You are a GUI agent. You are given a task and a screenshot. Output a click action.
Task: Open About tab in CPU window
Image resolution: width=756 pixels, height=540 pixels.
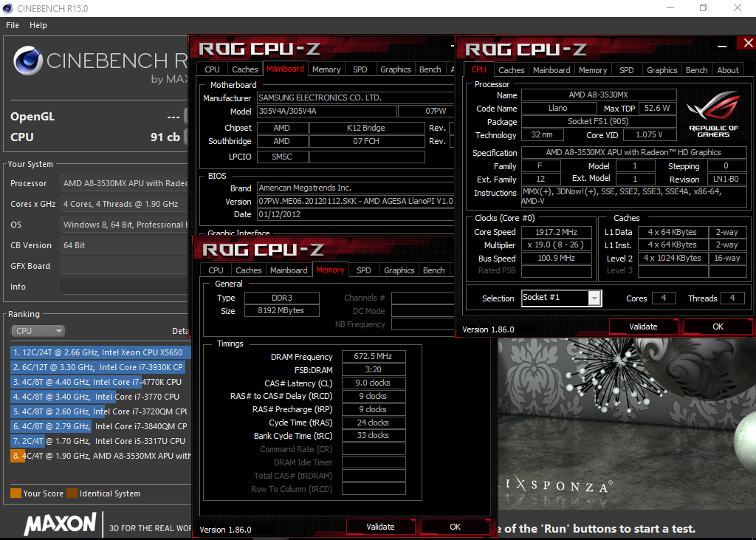coord(728,70)
